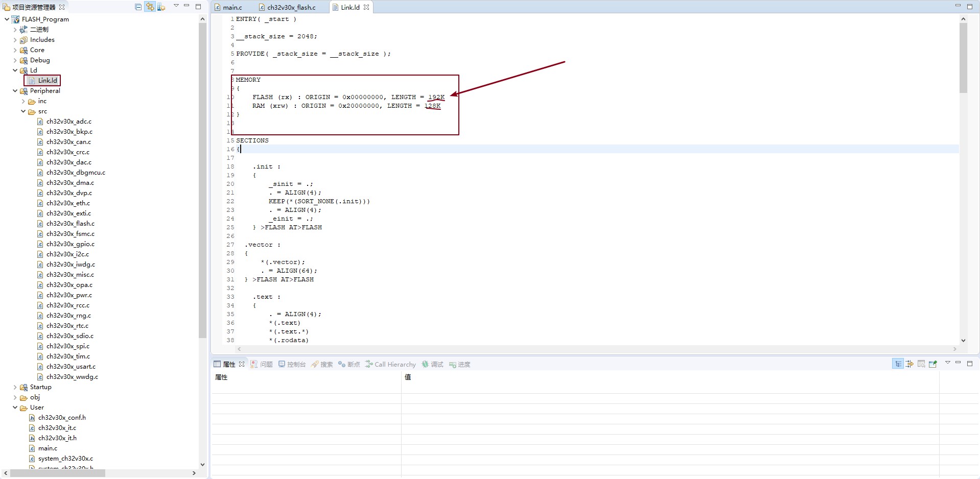The width and height of the screenshot is (980, 479).
Task: Place cursor on the SECTIONS line
Action: tap(252, 140)
